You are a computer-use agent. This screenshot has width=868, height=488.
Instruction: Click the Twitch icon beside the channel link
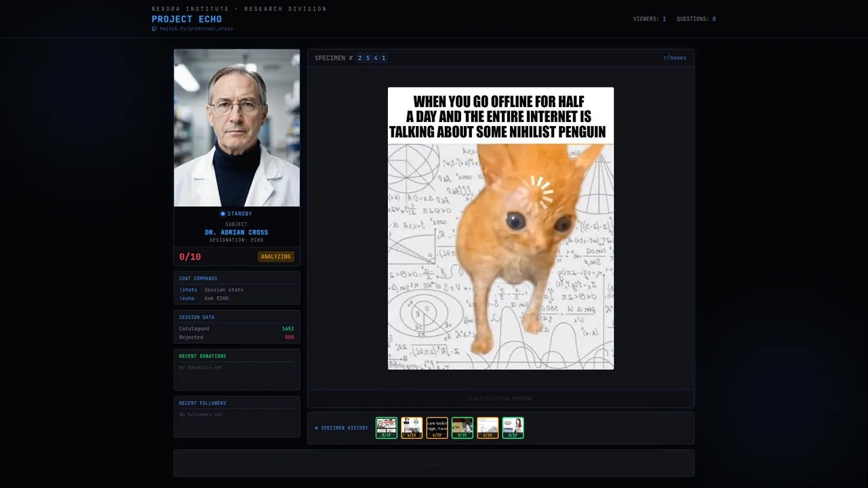(x=155, y=29)
